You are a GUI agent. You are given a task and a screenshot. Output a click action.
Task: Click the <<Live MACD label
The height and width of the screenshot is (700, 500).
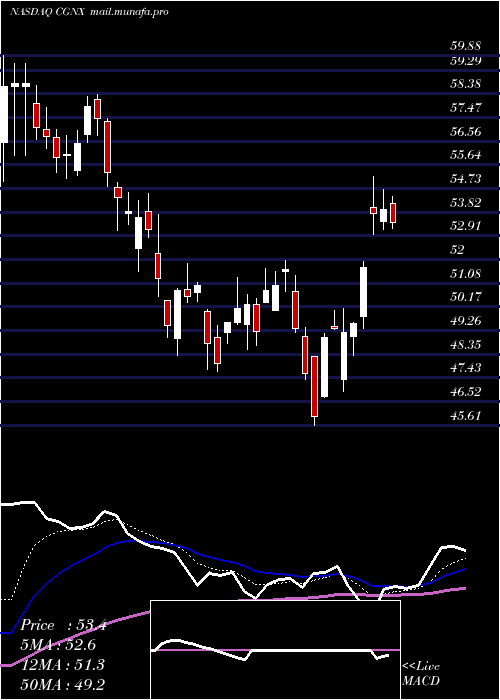click(x=421, y=673)
